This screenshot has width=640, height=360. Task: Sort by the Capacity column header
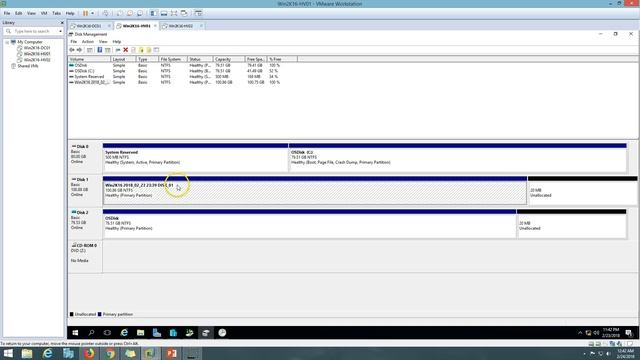point(229,59)
